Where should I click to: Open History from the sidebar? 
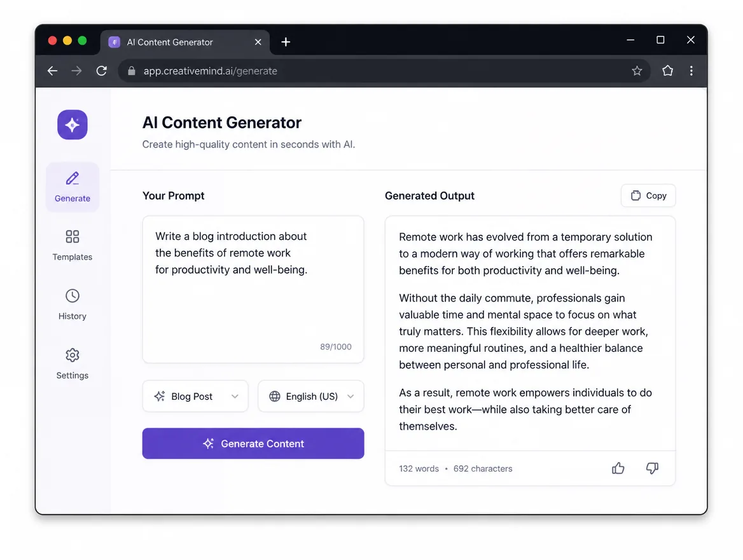point(73,304)
